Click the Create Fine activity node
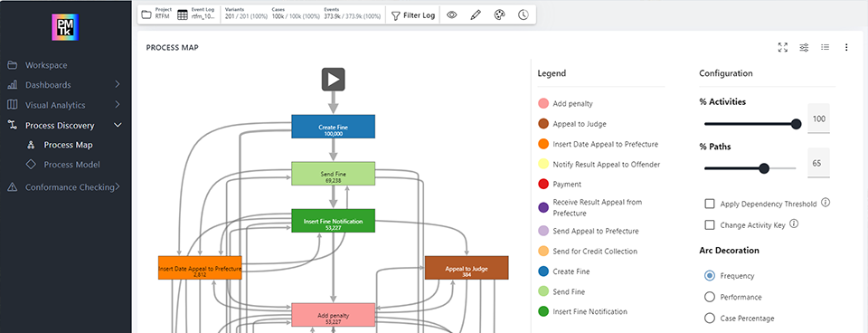This screenshot has width=868, height=333. [334, 127]
